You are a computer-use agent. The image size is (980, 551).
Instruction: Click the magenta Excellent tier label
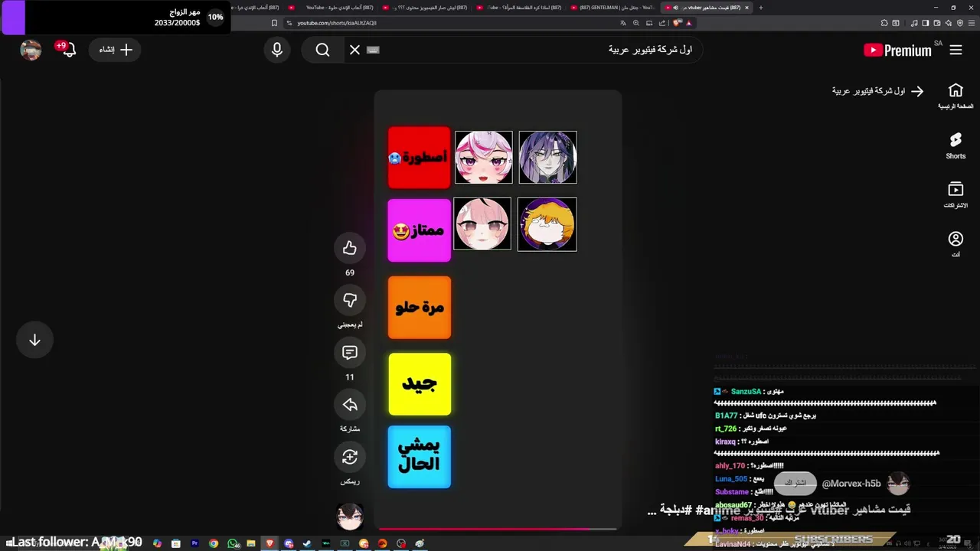click(419, 230)
